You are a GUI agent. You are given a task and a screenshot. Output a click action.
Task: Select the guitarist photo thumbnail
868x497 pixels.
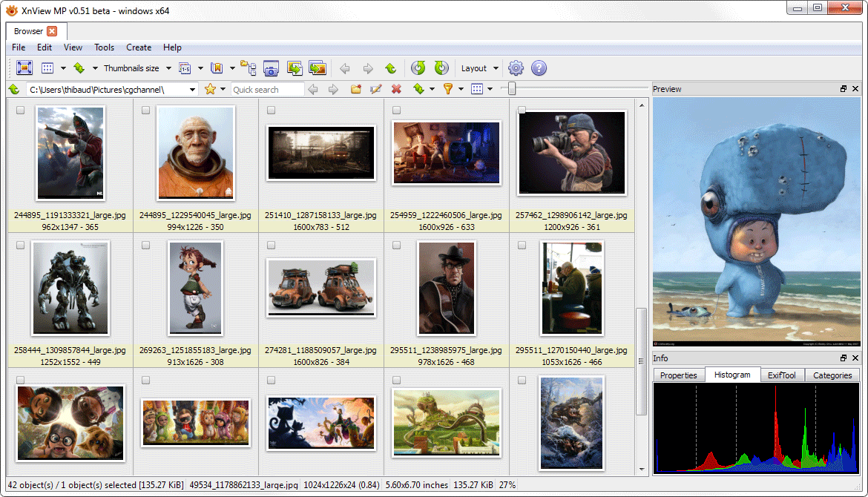(446, 289)
